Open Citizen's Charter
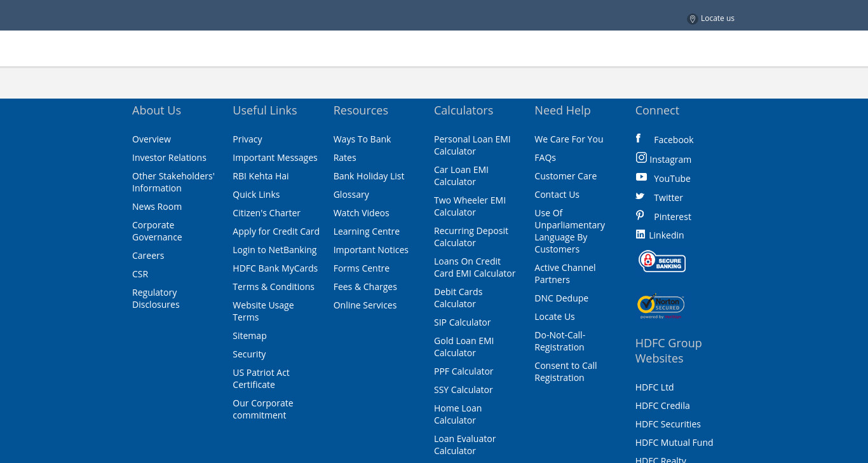Screen dimensions: 868x463 point(266,213)
